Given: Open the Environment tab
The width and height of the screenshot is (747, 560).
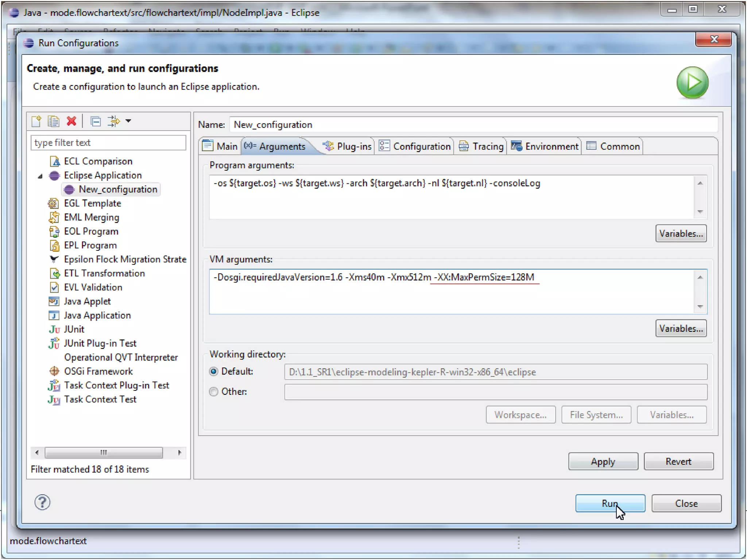Looking at the screenshot, I should point(545,146).
